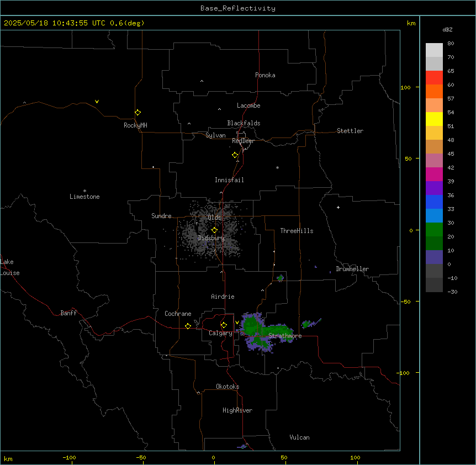The width and height of the screenshot is (476, 465).
Task: Click the Calgary label
Action: pyautogui.click(x=220, y=333)
